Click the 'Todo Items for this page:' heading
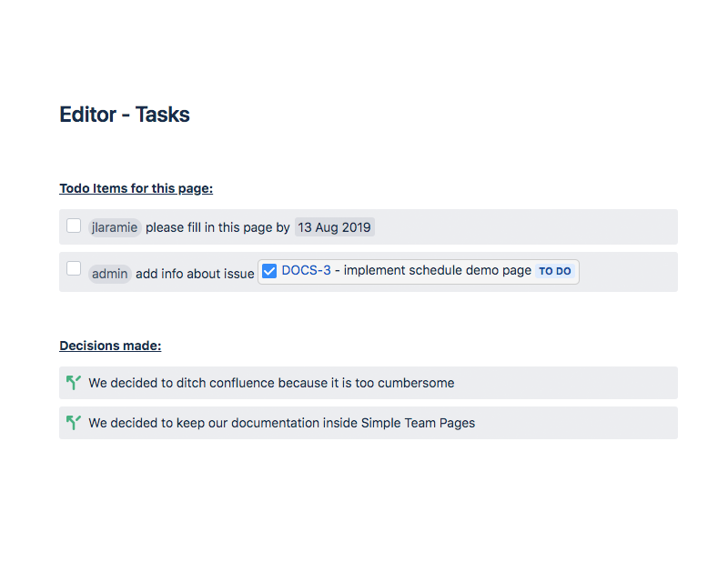728x582 pixels. coord(136,188)
